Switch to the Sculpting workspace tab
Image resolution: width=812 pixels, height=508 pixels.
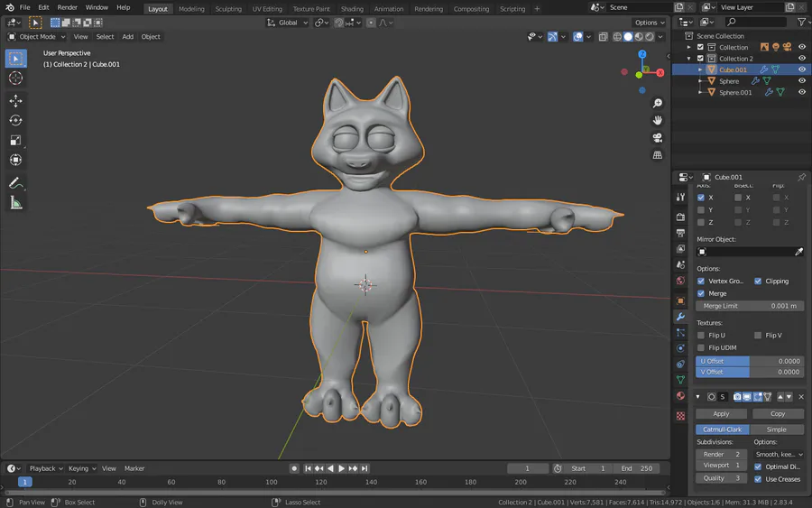[x=228, y=9]
